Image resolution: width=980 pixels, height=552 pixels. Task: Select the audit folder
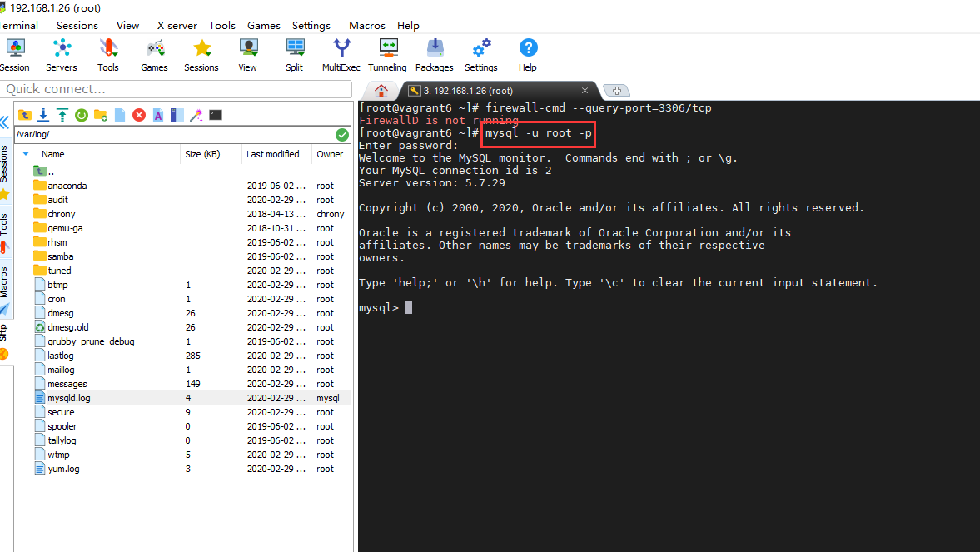pyautogui.click(x=57, y=200)
